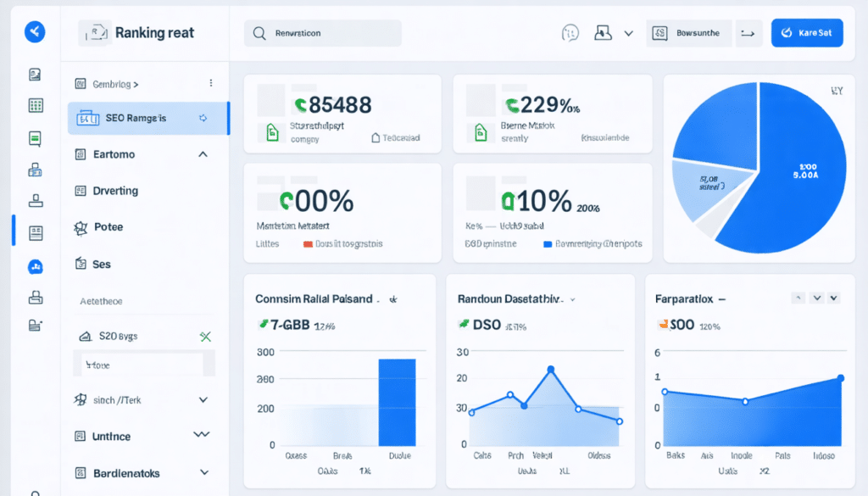Open the Drverting menu item

115,191
